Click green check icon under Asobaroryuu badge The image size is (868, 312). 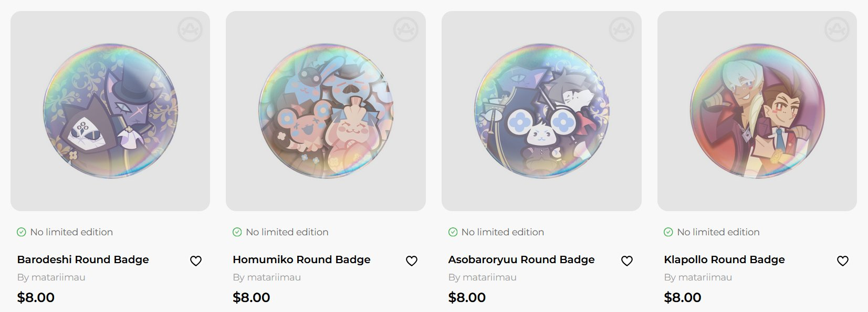(453, 232)
